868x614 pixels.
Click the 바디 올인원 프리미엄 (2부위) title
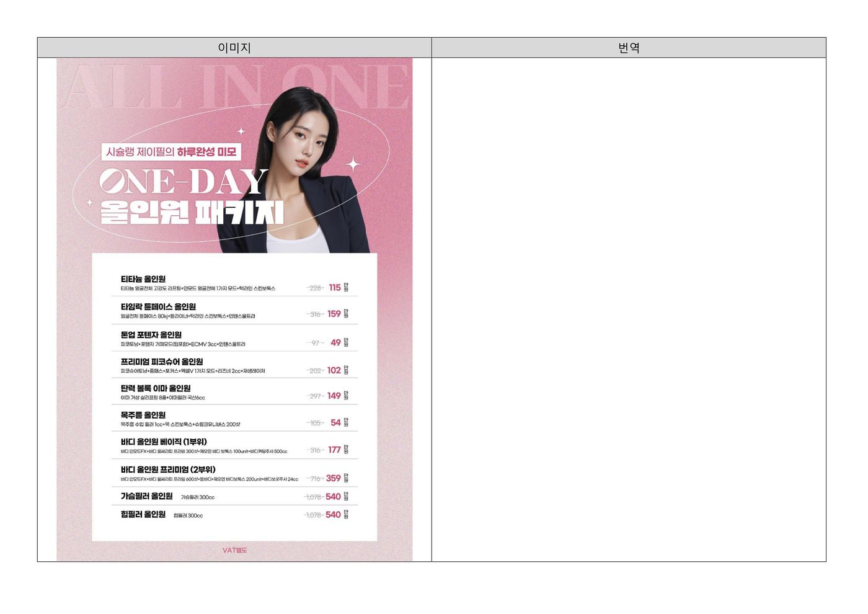point(168,469)
